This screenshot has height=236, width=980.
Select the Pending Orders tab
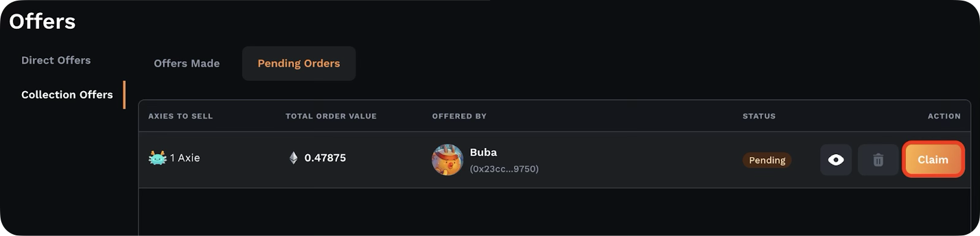click(299, 64)
